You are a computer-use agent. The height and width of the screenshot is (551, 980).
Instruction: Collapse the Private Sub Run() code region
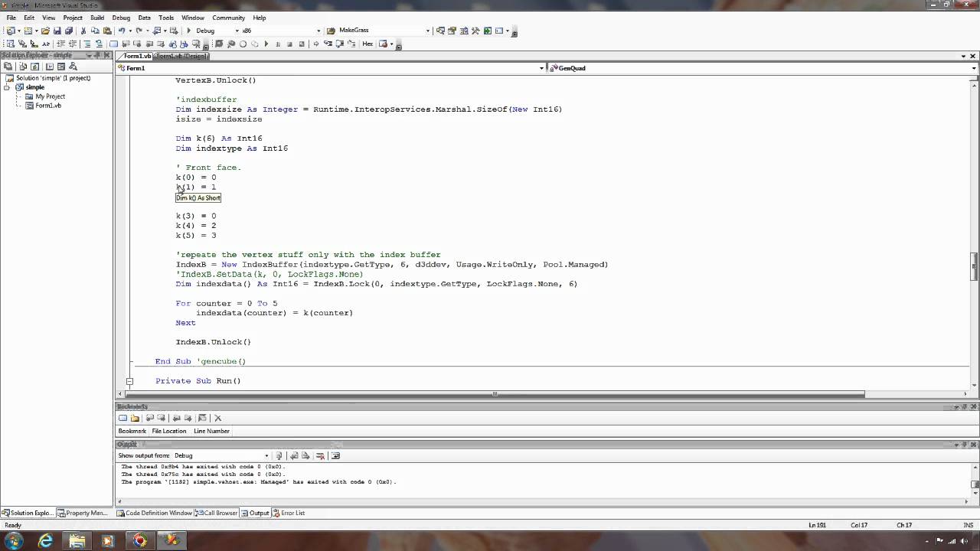pyautogui.click(x=129, y=380)
